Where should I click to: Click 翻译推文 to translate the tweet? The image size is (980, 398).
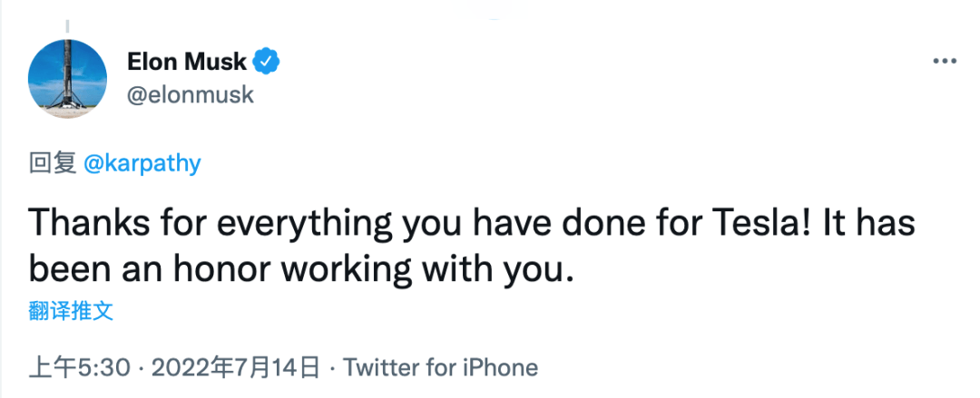coord(71,311)
